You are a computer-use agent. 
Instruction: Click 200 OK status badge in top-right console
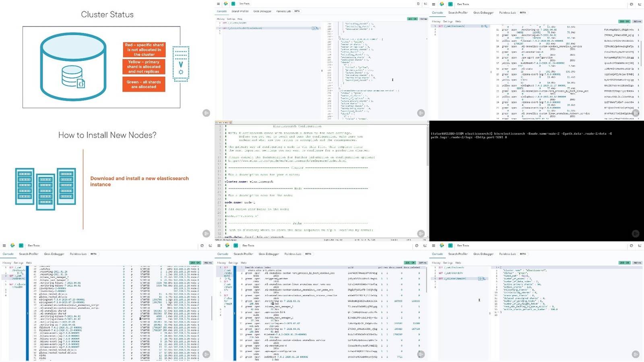(624, 21)
